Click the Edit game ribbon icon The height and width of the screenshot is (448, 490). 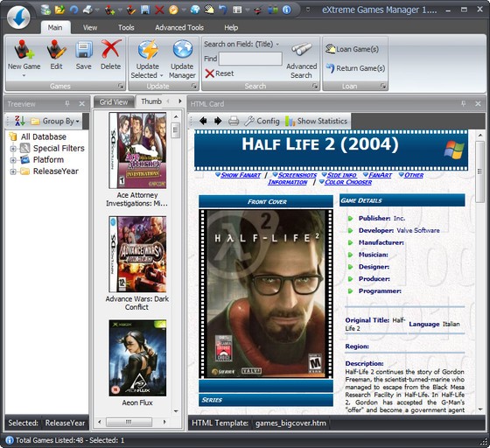[57, 50]
